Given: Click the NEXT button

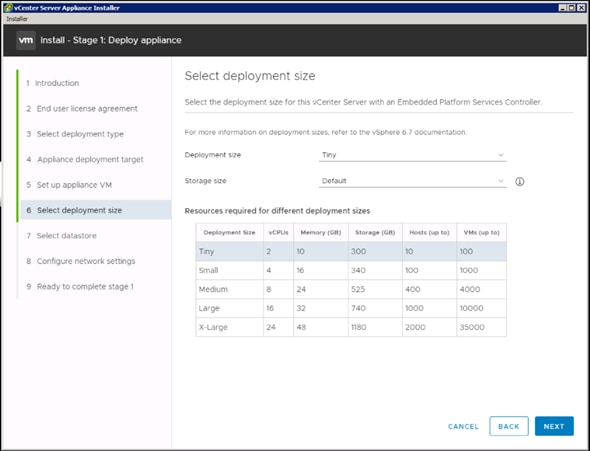Looking at the screenshot, I should 554,426.
